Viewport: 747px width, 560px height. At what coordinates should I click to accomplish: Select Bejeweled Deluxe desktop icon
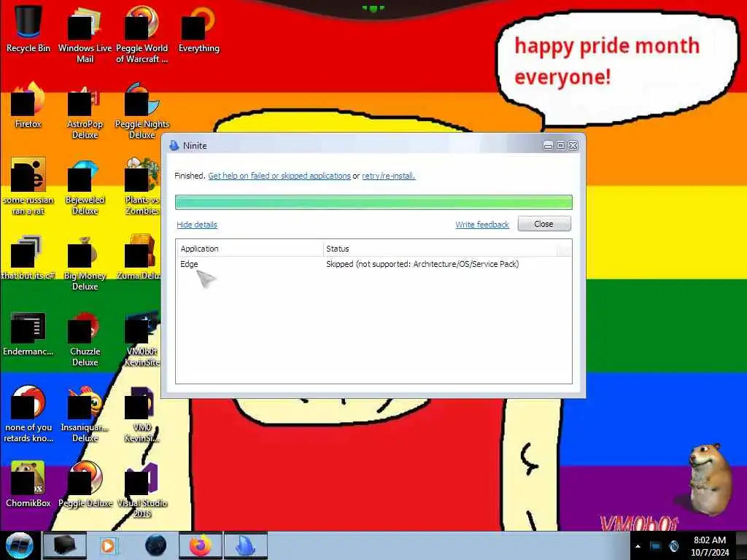[85, 186]
